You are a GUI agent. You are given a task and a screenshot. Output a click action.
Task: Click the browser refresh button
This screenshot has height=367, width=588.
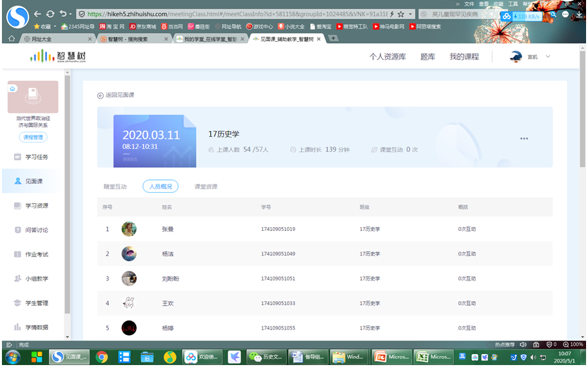pos(50,14)
